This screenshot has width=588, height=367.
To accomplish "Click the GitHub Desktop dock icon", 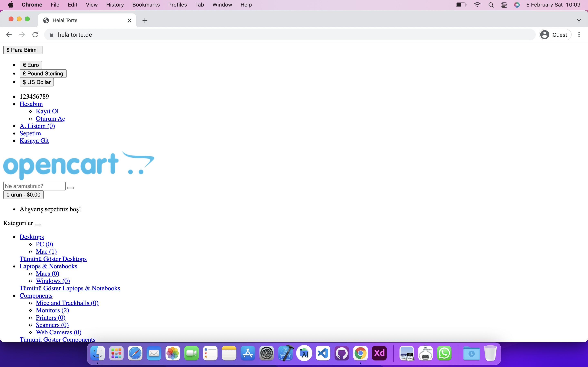I will coord(342,353).
